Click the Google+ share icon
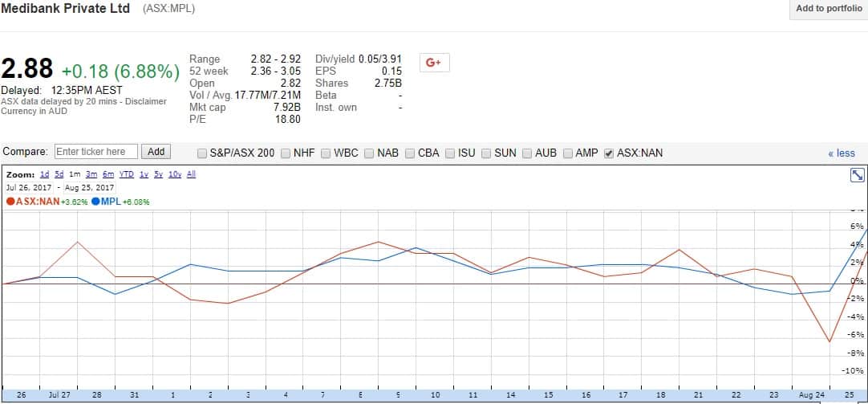 point(434,63)
